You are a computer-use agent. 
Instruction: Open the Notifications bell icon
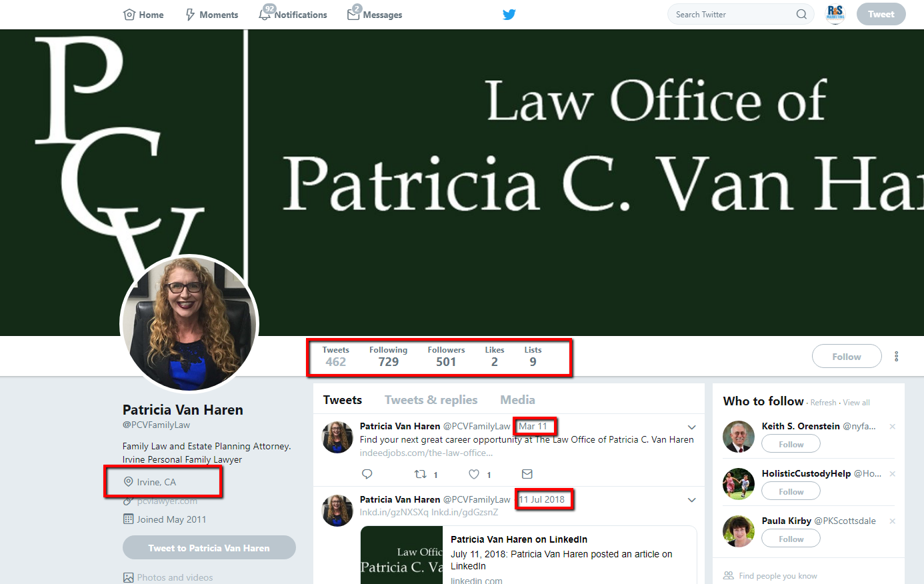[x=265, y=15]
